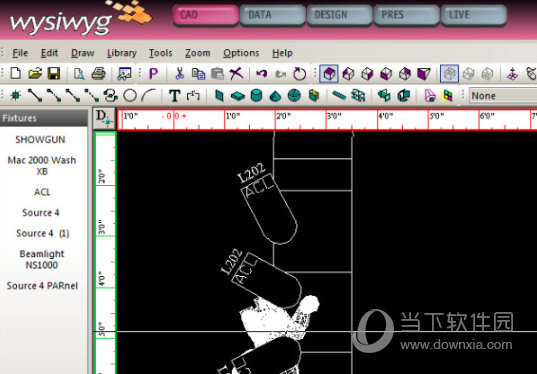Delete selection with the X icon

tap(236, 74)
